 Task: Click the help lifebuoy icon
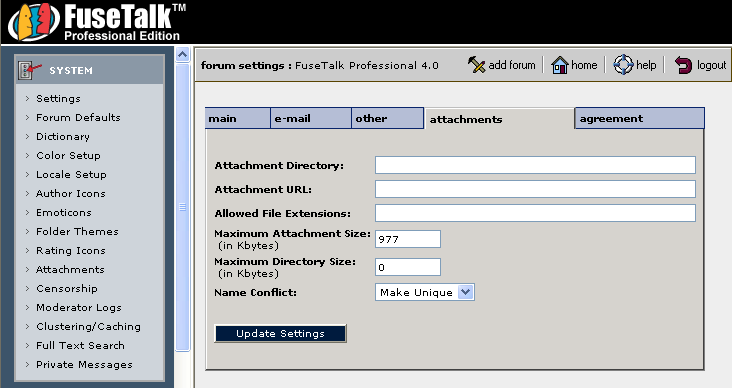pos(623,65)
